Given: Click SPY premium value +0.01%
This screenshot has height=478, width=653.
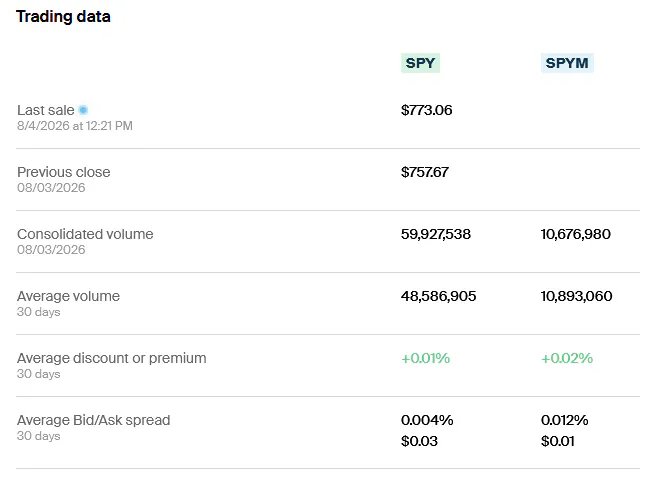Looking at the screenshot, I should click(x=425, y=358).
